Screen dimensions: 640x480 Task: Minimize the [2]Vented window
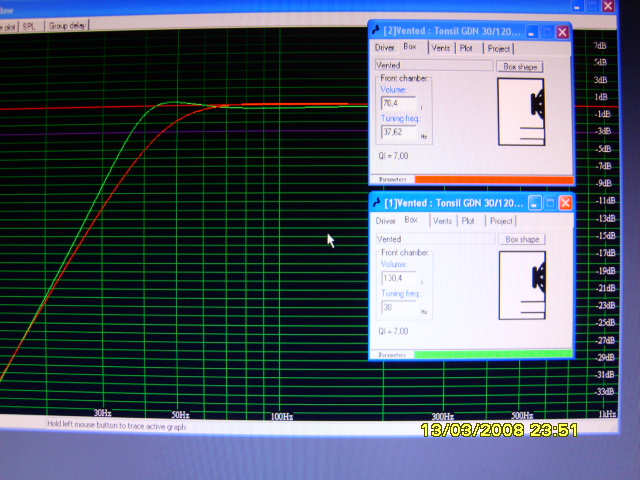pos(530,32)
